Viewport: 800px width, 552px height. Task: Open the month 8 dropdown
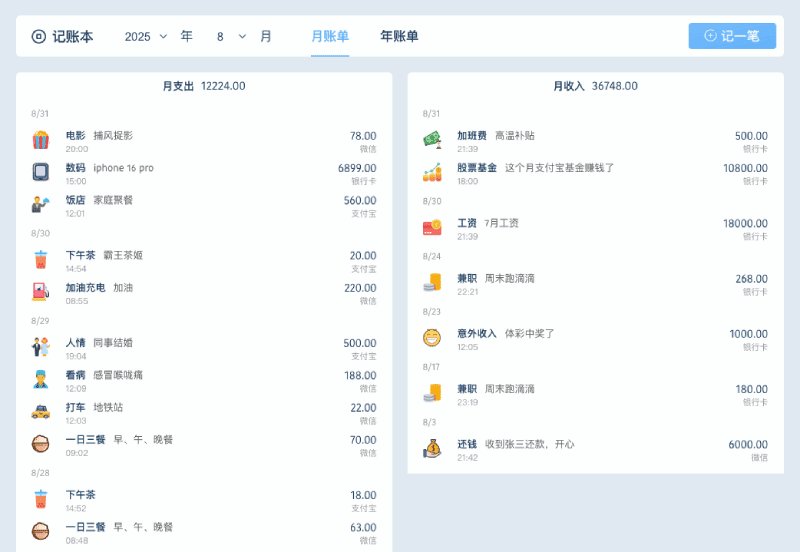point(230,36)
